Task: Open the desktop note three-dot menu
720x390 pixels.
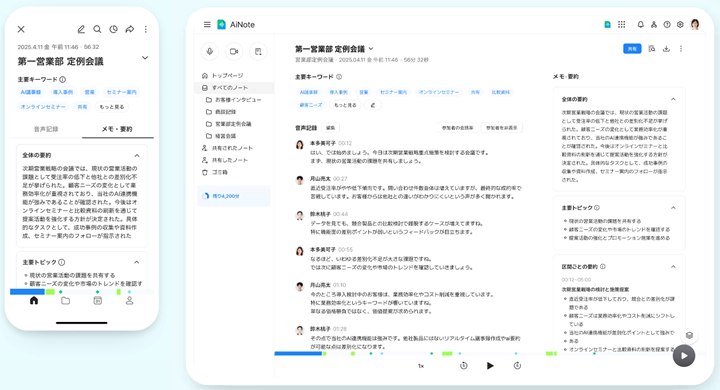Action: pyautogui.click(x=681, y=49)
